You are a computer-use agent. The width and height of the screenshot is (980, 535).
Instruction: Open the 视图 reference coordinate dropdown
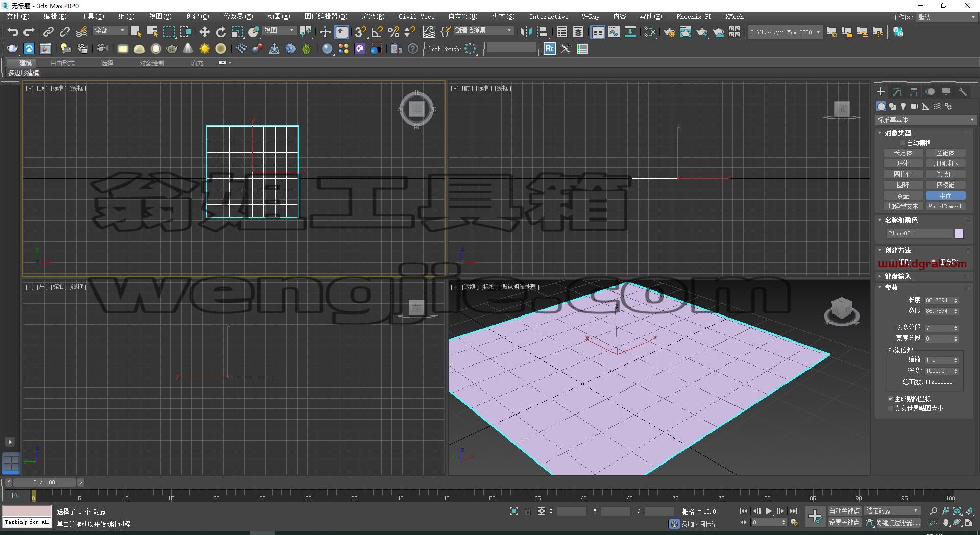click(279, 31)
